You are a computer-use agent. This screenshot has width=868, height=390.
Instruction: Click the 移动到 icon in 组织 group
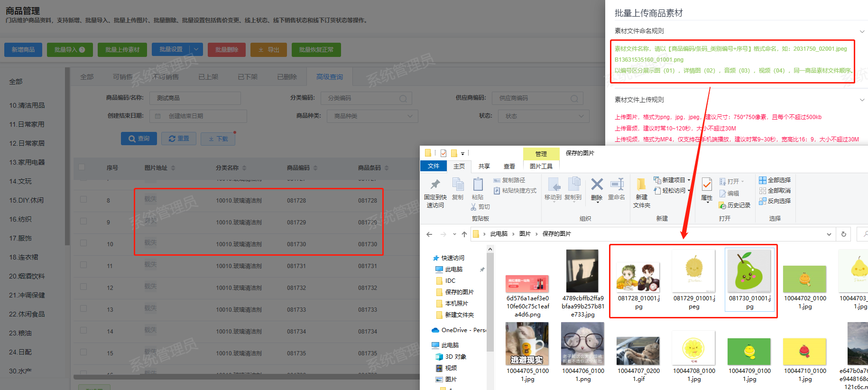click(553, 184)
